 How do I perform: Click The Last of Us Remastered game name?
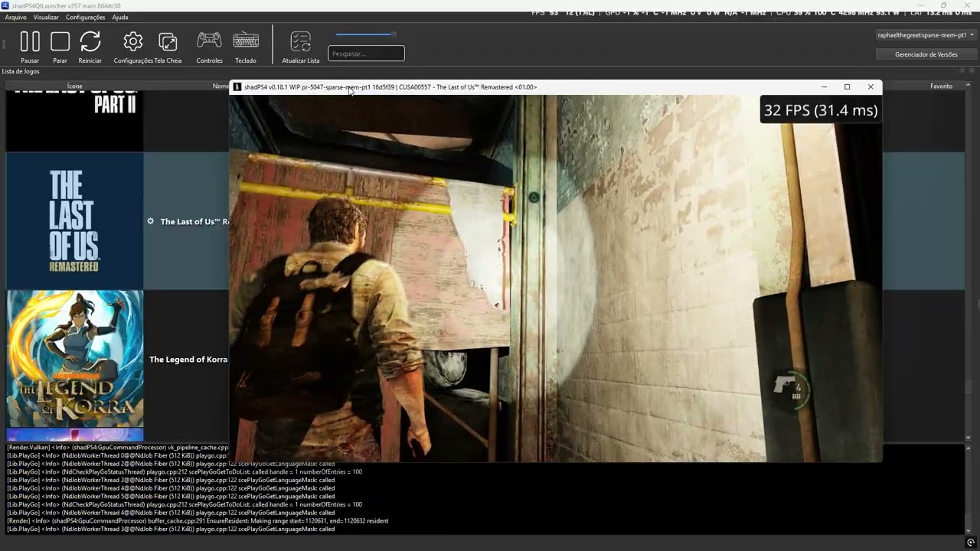(194, 221)
